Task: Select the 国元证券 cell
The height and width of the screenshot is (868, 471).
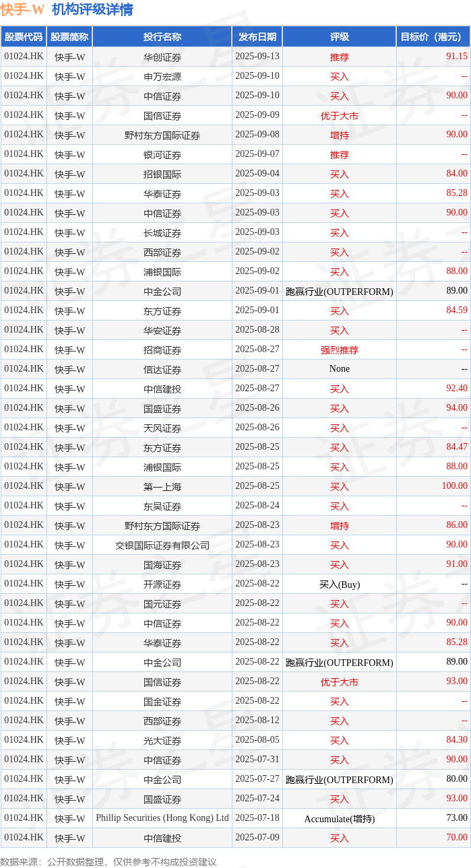Action: (x=162, y=604)
